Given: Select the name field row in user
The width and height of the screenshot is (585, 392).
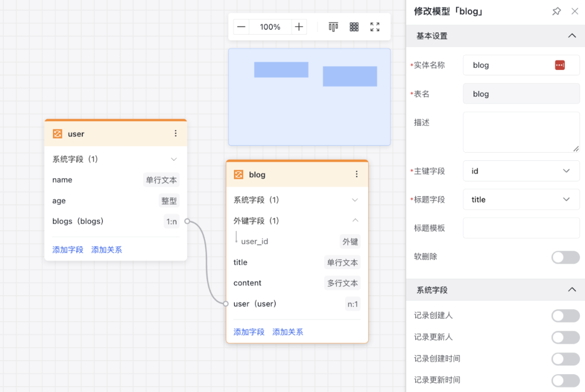Looking at the screenshot, I should [x=116, y=180].
